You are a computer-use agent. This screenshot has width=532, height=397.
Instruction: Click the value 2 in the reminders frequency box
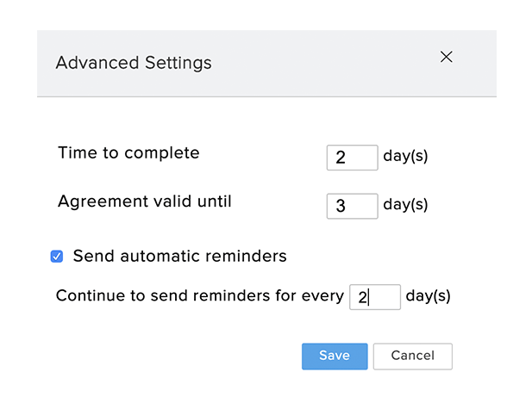pyautogui.click(x=363, y=297)
